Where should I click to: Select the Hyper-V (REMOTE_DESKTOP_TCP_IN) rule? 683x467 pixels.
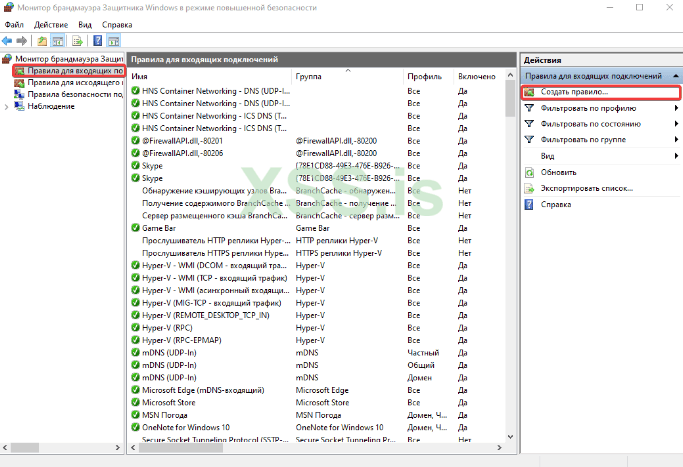[x=317, y=315]
